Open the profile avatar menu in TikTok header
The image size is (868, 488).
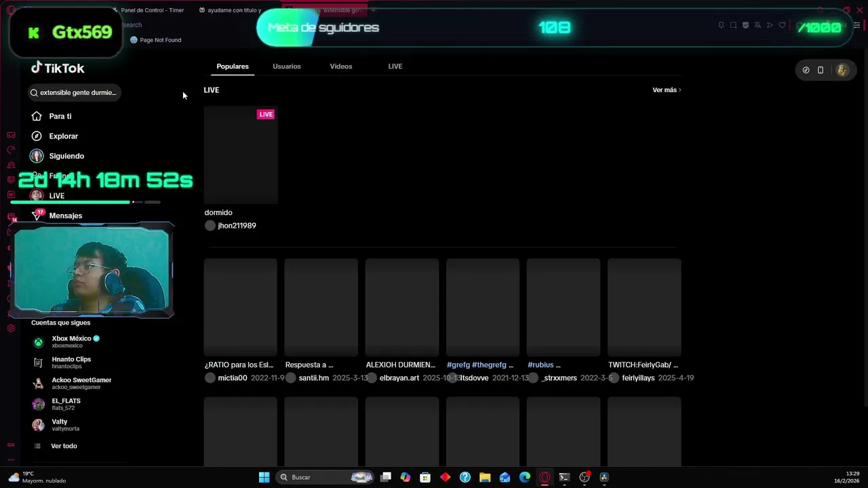coord(842,70)
